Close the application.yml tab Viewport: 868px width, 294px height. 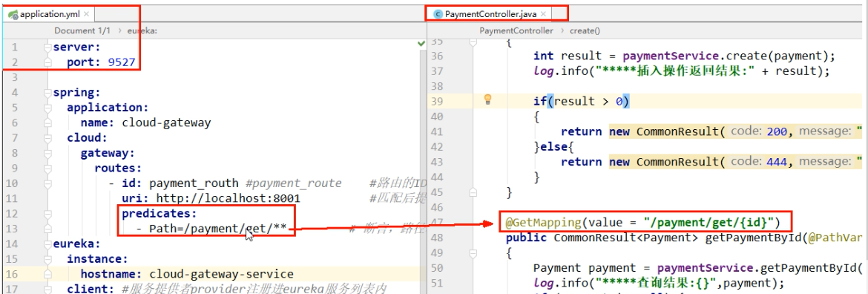[x=86, y=14]
